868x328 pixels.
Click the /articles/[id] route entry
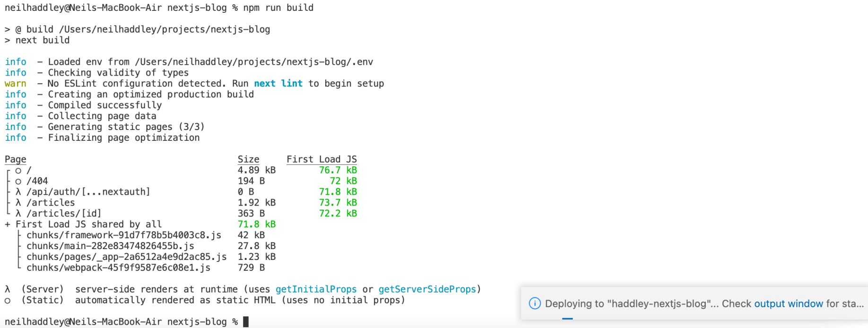click(x=64, y=214)
